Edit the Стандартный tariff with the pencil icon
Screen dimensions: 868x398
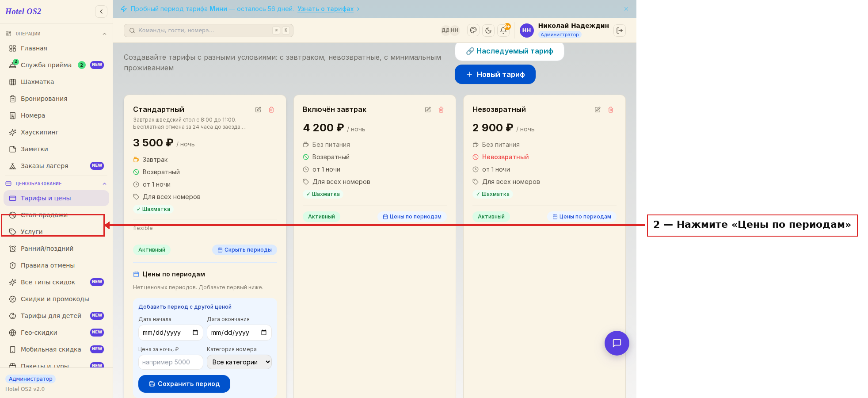(258, 110)
